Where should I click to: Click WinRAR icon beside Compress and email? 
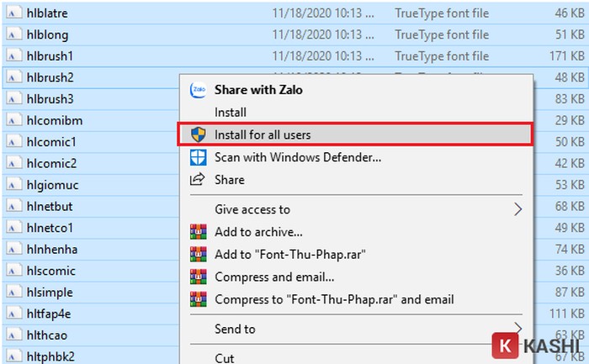point(199,277)
